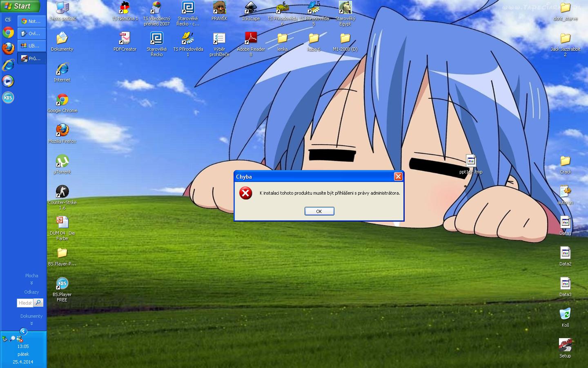Switch to the 'Ovl…' taskbar window
This screenshot has width=588, height=368.
(x=31, y=34)
